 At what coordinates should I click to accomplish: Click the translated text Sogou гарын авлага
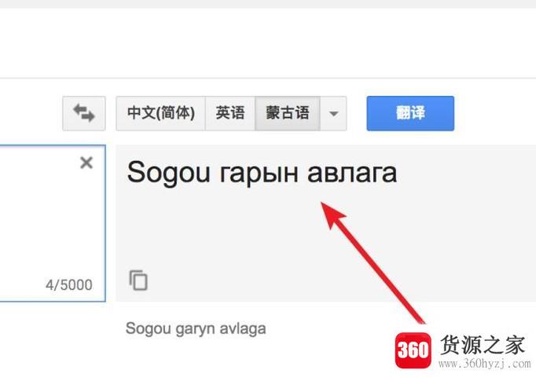262,173
